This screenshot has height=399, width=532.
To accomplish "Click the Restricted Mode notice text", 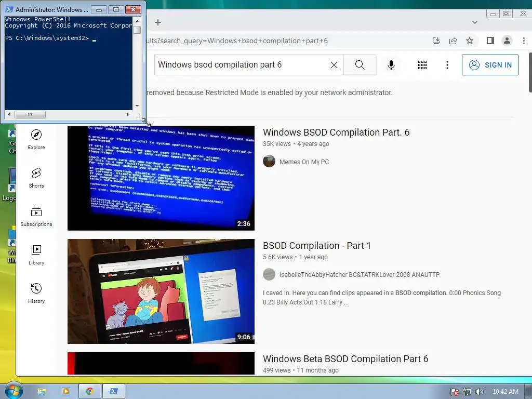I will [x=270, y=92].
